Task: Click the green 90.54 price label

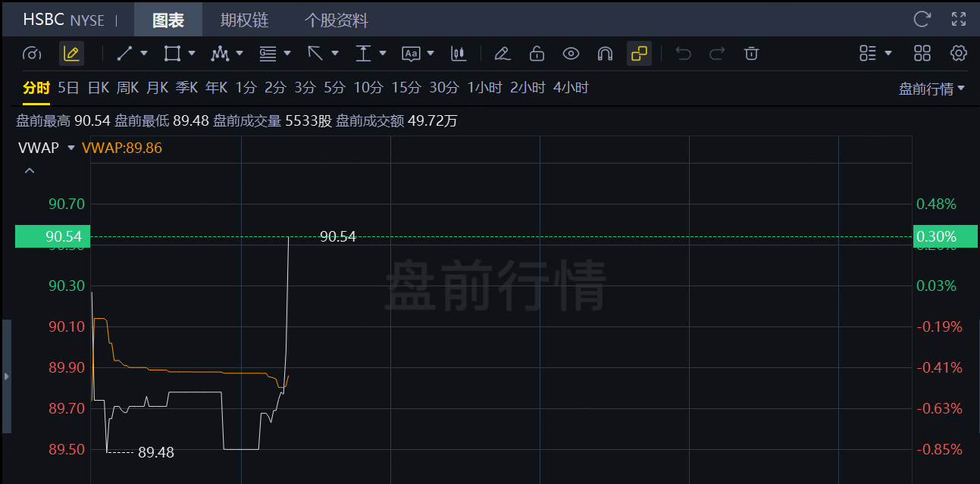Action: (x=52, y=237)
